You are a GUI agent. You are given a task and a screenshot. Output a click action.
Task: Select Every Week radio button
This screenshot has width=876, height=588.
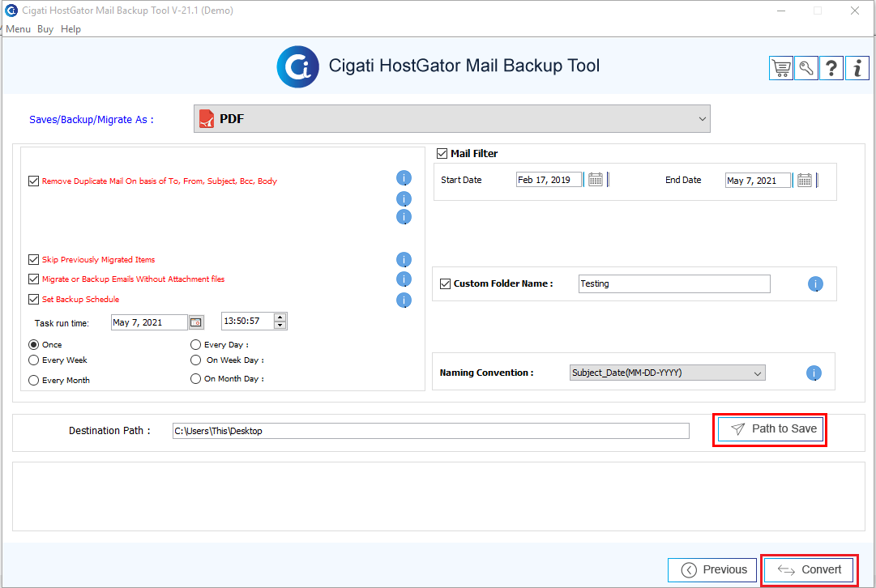[33, 360]
